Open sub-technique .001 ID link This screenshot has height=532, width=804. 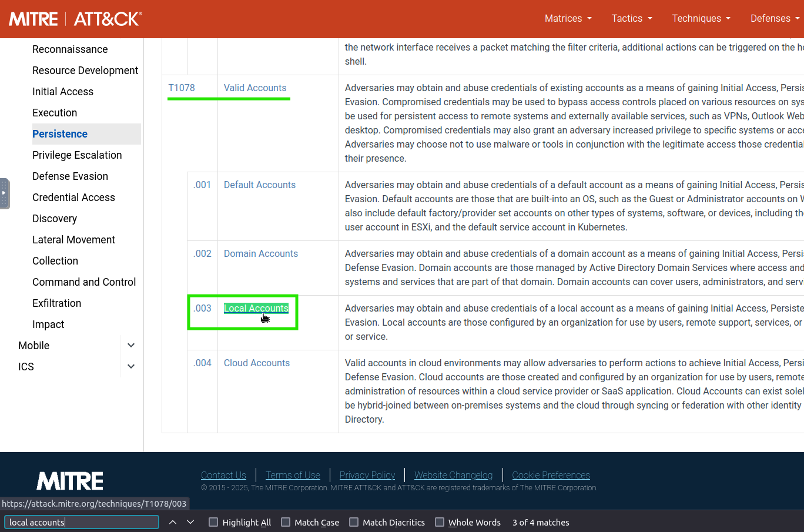202,185
